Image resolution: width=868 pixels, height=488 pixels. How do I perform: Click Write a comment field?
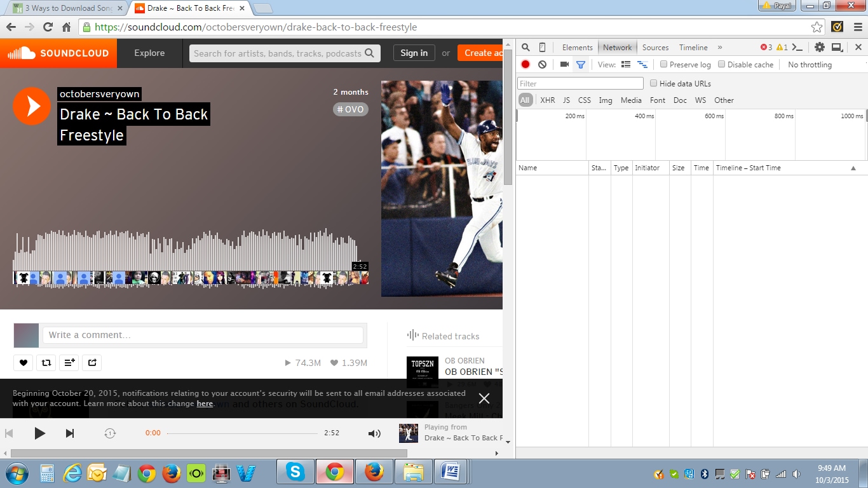click(203, 335)
